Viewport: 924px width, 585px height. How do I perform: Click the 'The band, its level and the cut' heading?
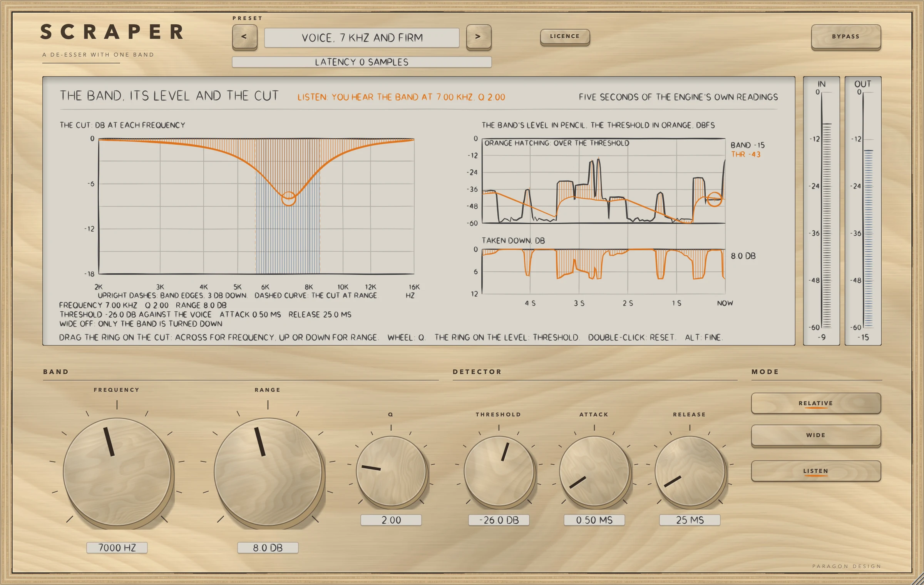[169, 96]
